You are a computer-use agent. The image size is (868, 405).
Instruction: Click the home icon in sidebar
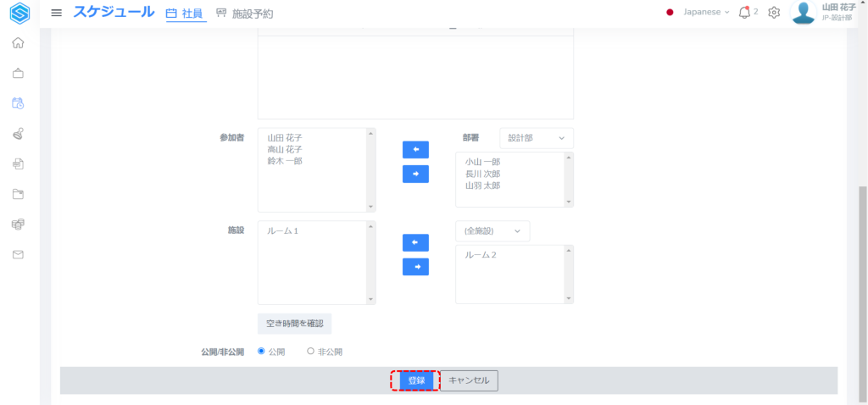[18, 43]
